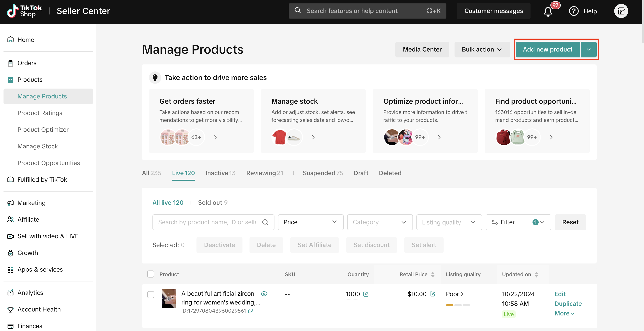
Task: Click the zircon ring product thumbnail
Action: [169, 298]
